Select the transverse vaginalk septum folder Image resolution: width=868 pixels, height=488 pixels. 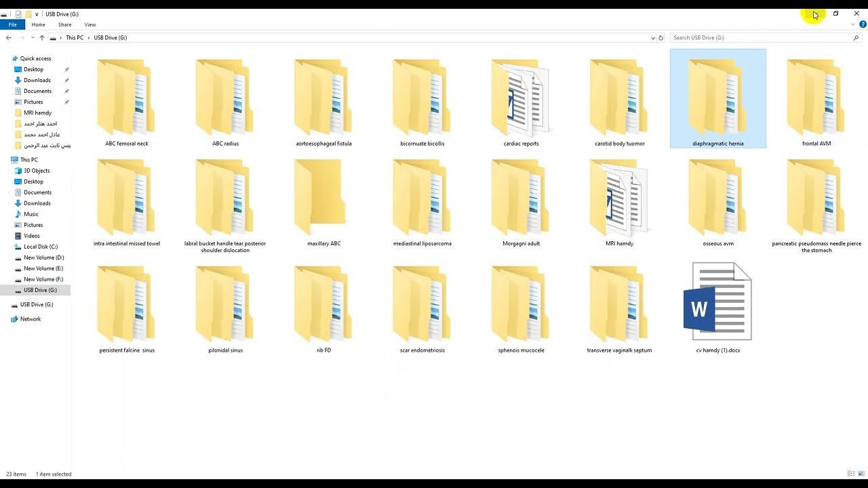[x=620, y=310]
